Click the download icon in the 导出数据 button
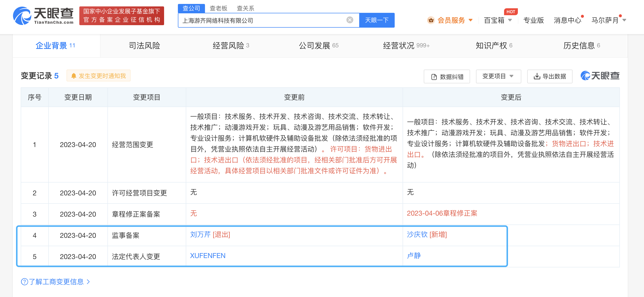 (537, 76)
